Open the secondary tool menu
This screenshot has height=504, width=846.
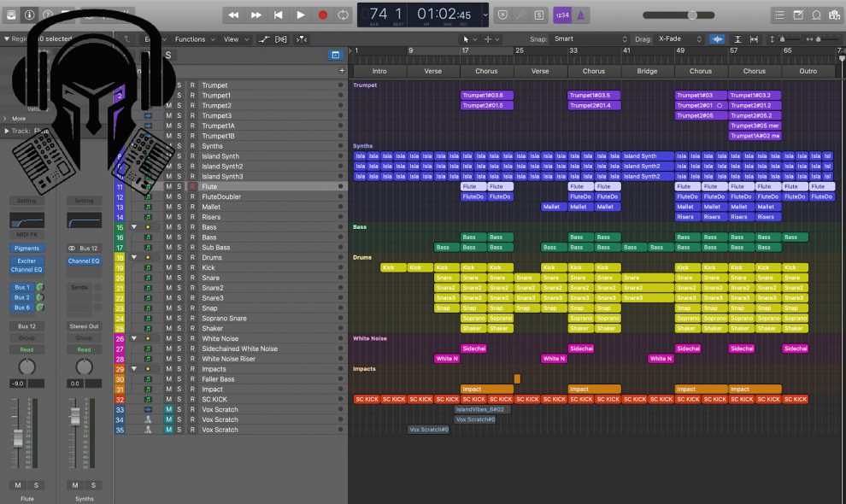coord(491,39)
